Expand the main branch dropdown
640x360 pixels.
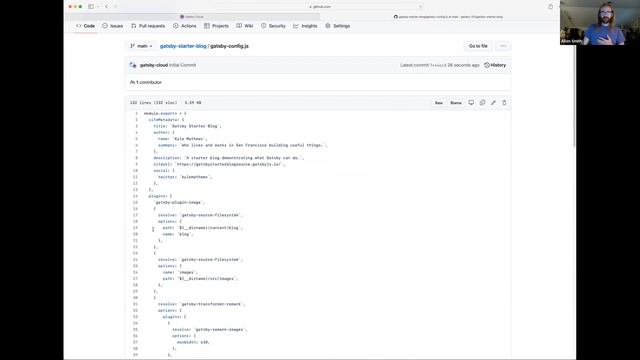pos(141,46)
